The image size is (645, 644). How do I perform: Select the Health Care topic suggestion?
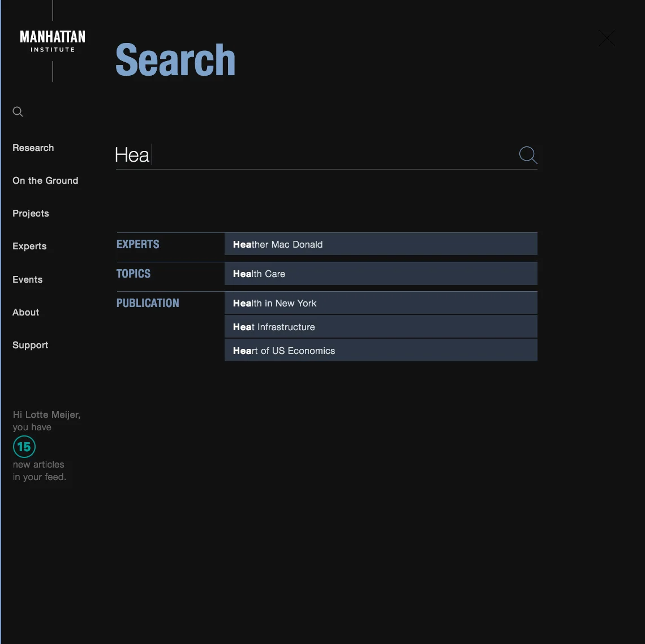381,274
